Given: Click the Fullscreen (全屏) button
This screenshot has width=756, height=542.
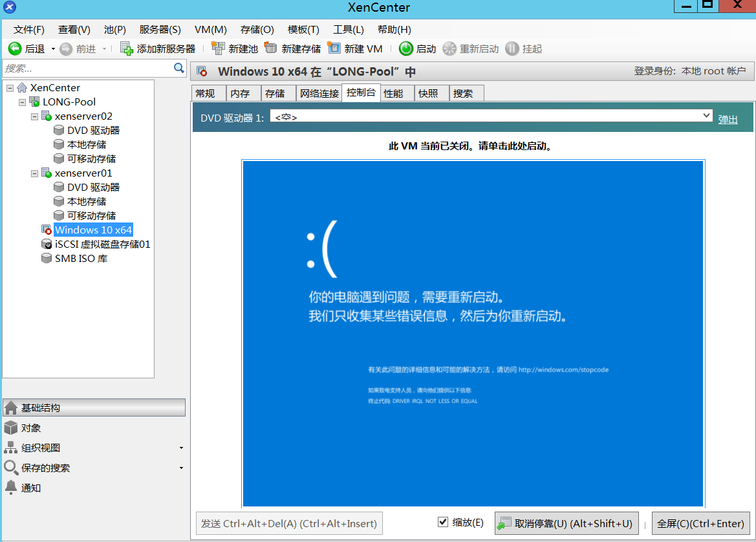Looking at the screenshot, I should [700, 523].
